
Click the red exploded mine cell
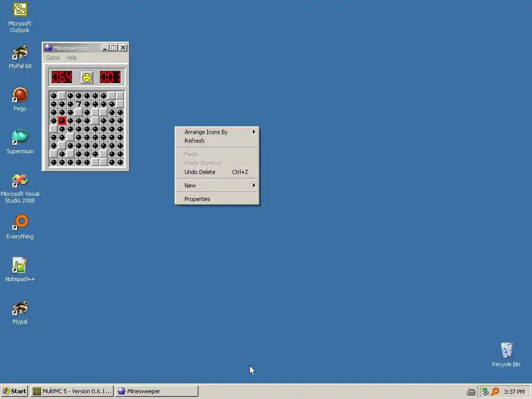pyautogui.click(x=62, y=121)
